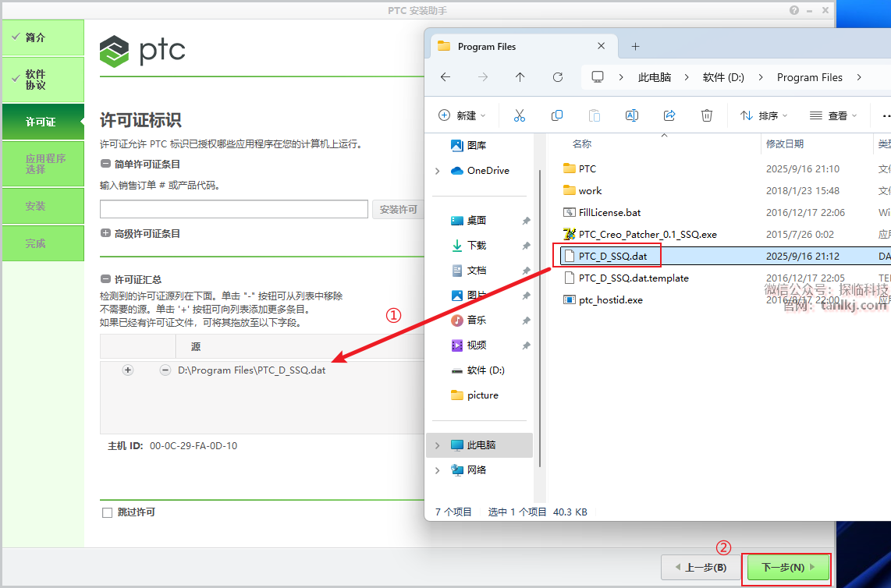Remove license source with minus icon
This screenshot has width=891, height=588.
point(165,370)
